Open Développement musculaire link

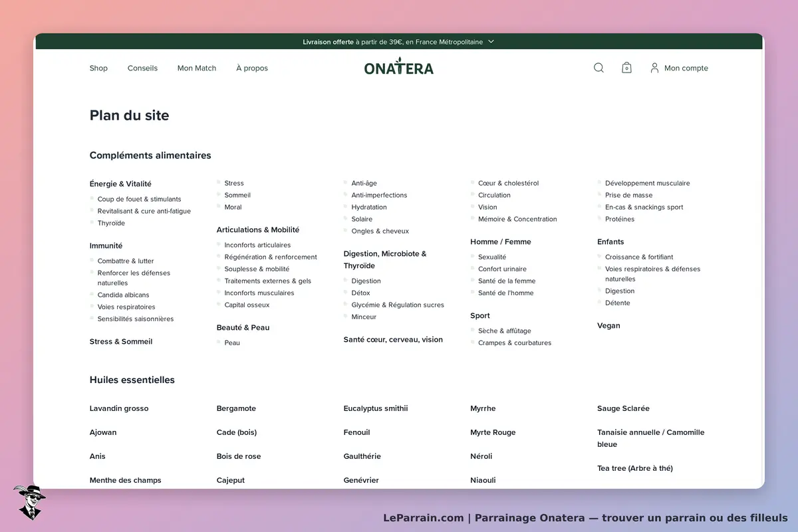click(648, 183)
